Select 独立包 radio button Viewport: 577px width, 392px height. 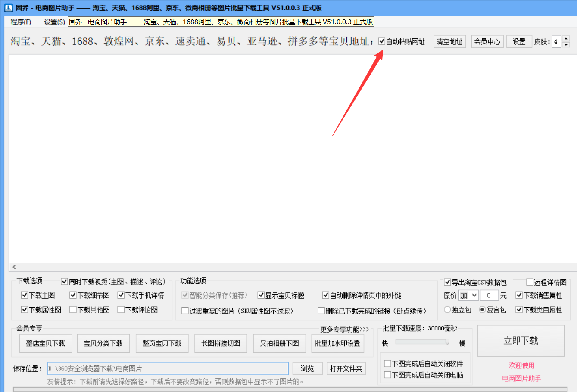447,310
